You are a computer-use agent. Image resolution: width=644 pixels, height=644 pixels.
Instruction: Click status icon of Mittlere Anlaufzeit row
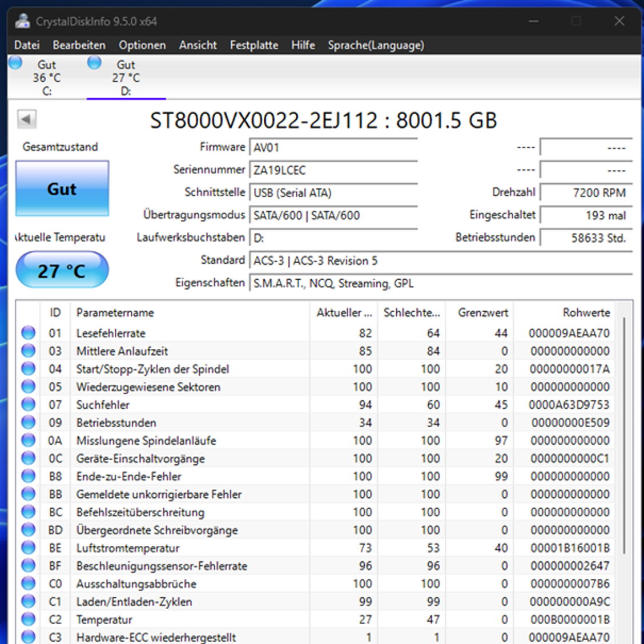(29, 351)
